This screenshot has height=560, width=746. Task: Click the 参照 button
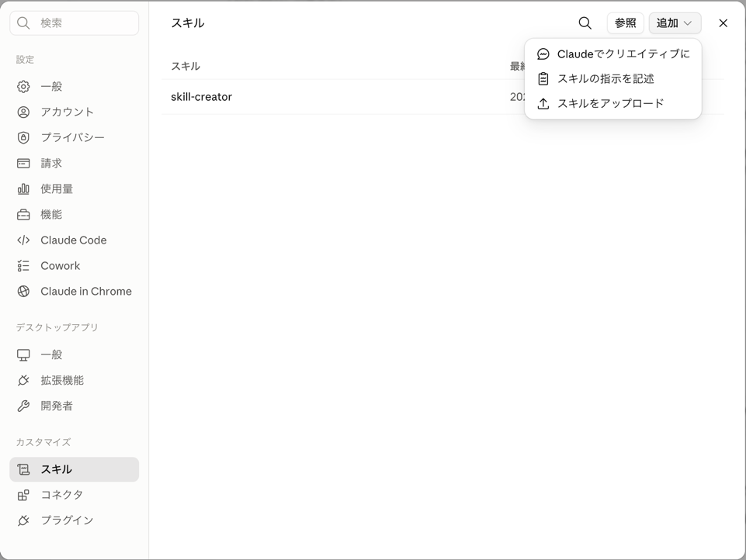tap(625, 22)
